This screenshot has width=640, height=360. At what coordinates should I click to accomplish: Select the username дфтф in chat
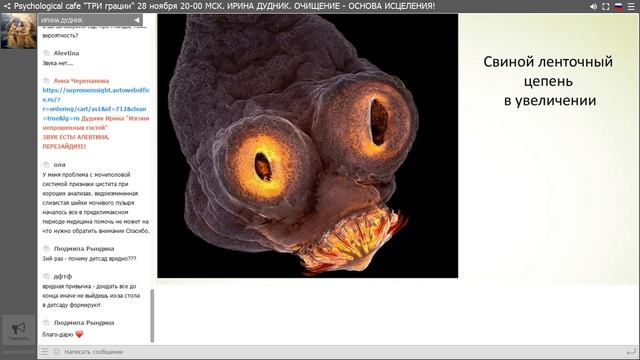62,276
